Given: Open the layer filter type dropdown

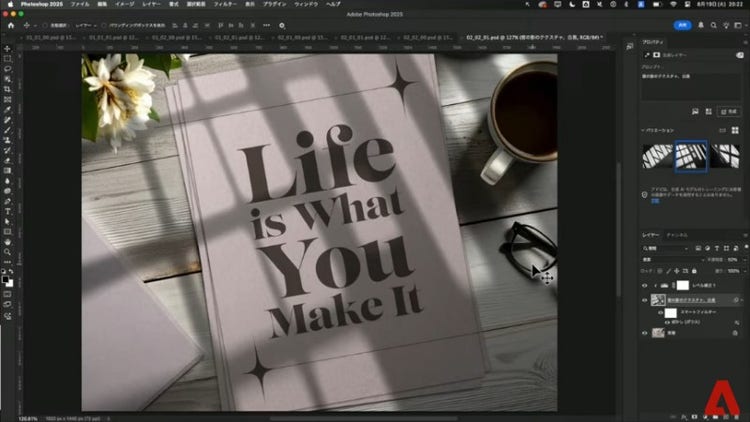Looking at the screenshot, I should [666, 247].
